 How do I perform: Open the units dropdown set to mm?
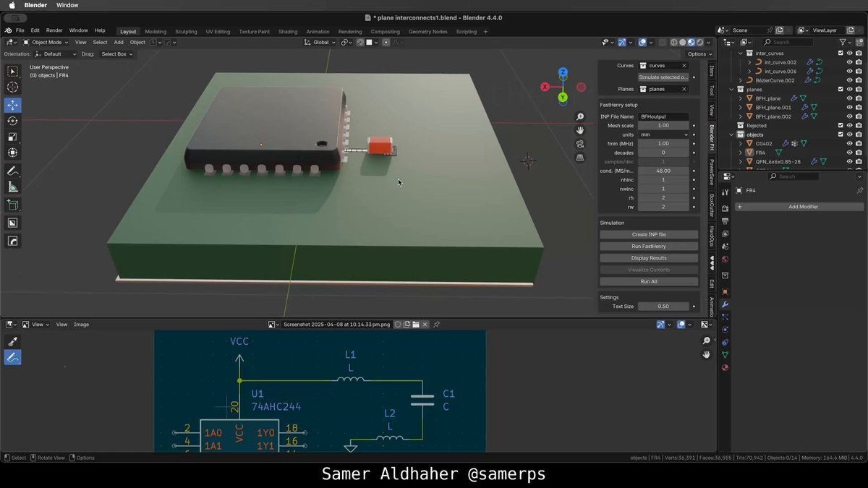pos(663,134)
